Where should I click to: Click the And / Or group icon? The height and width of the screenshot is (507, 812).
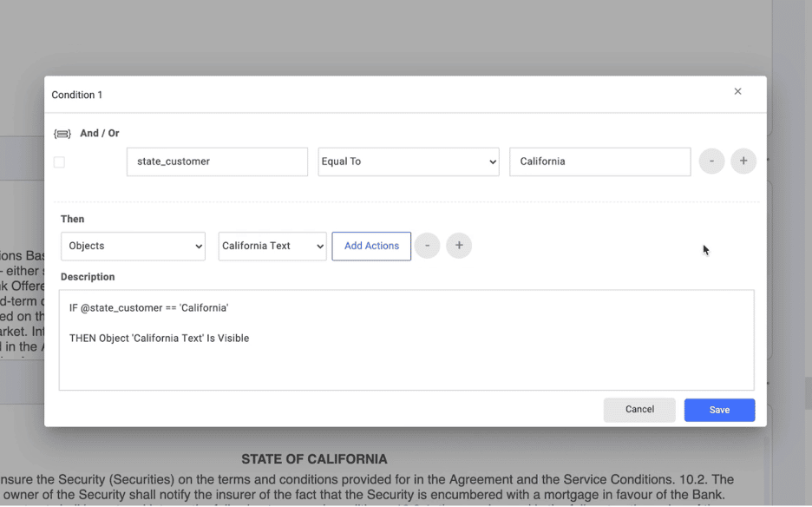[62, 134]
